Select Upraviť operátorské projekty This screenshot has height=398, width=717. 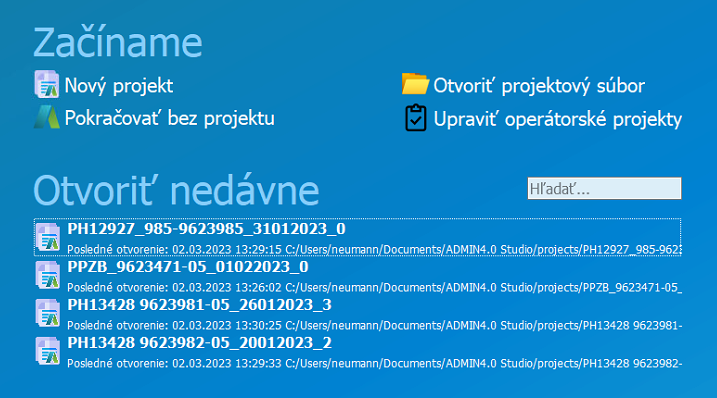557,119
